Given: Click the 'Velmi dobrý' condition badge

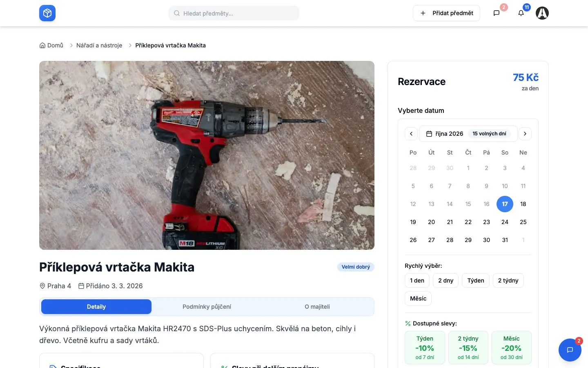Looking at the screenshot, I should 356,267.
